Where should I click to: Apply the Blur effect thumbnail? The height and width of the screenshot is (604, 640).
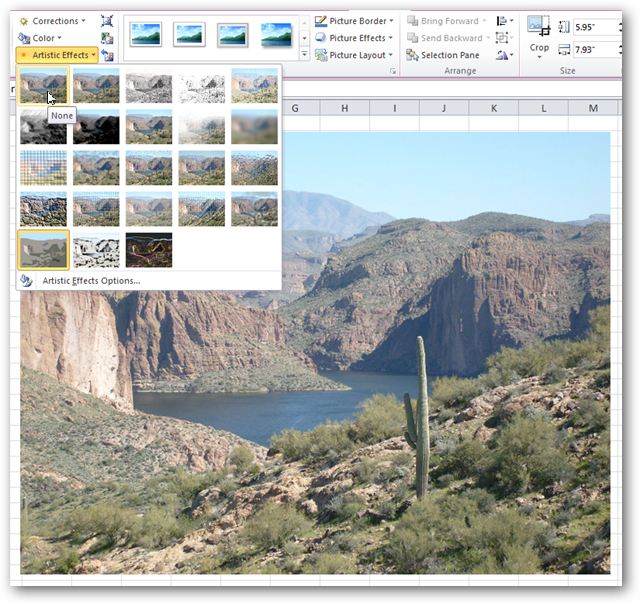point(254,127)
